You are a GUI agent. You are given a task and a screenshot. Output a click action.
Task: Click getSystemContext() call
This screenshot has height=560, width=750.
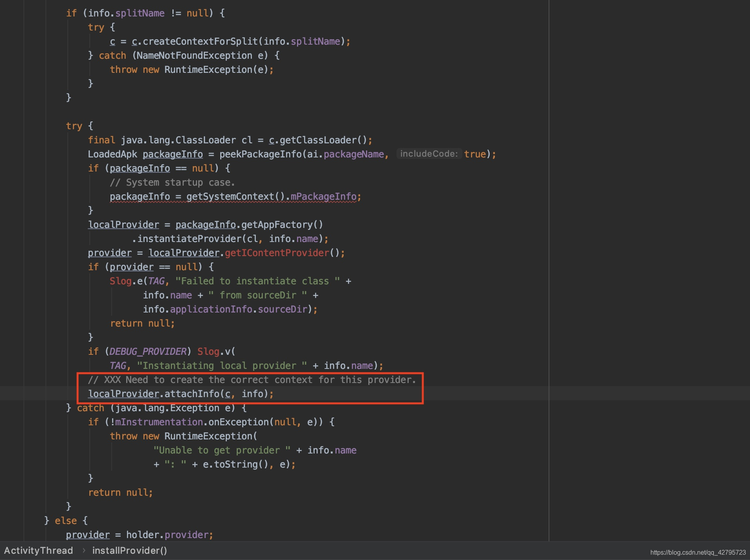click(x=235, y=197)
